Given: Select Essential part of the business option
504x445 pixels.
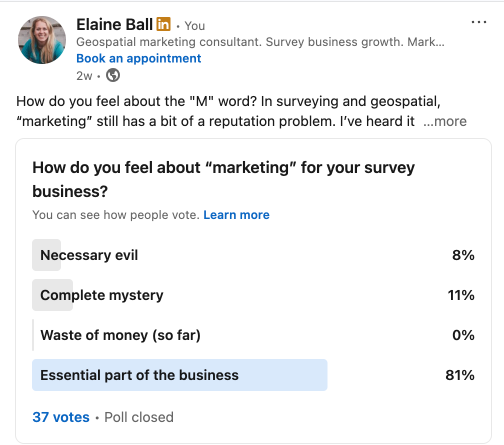Looking at the screenshot, I should click(139, 375).
